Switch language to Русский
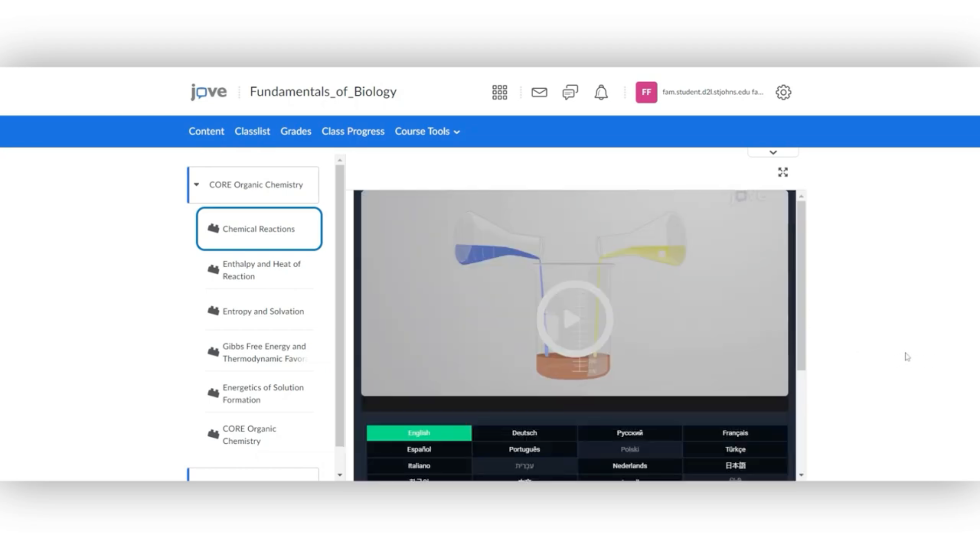Image resolution: width=980 pixels, height=551 pixels. (x=630, y=433)
